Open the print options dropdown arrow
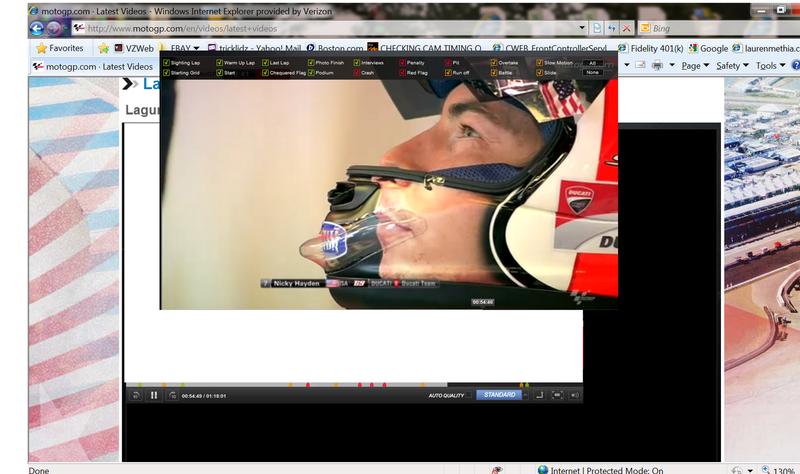800x474 pixels. 672,65
